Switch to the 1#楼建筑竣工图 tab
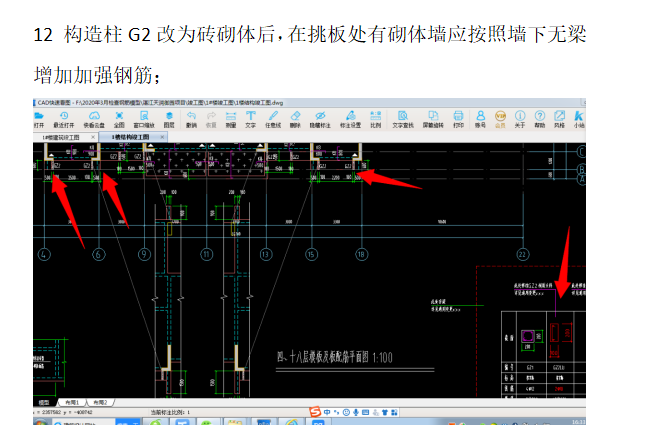This screenshot has width=671, height=433. [61, 137]
